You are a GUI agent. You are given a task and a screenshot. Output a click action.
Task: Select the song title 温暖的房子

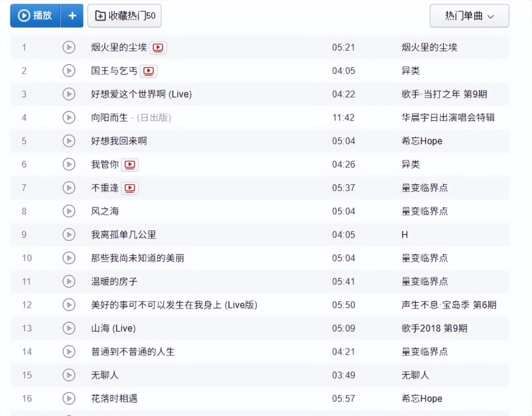(x=113, y=281)
